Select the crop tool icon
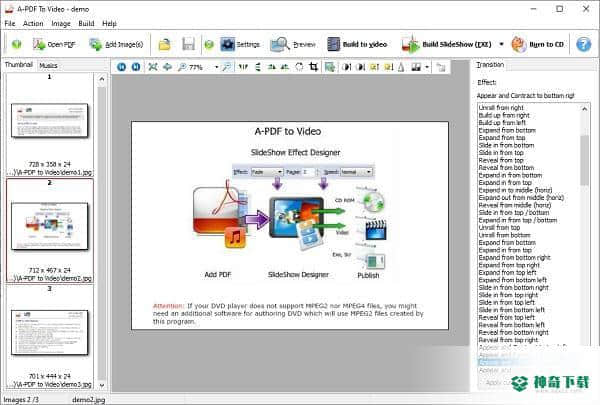The height and width of the screenshot is (405, 600). (313, 67)
